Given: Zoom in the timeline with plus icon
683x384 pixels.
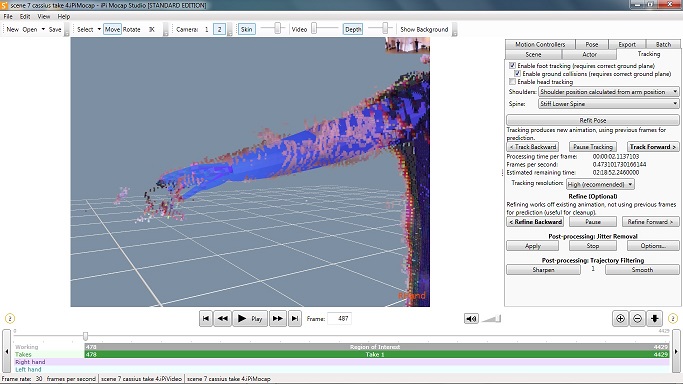Looking at the screenshot, I should coord(620,319).
